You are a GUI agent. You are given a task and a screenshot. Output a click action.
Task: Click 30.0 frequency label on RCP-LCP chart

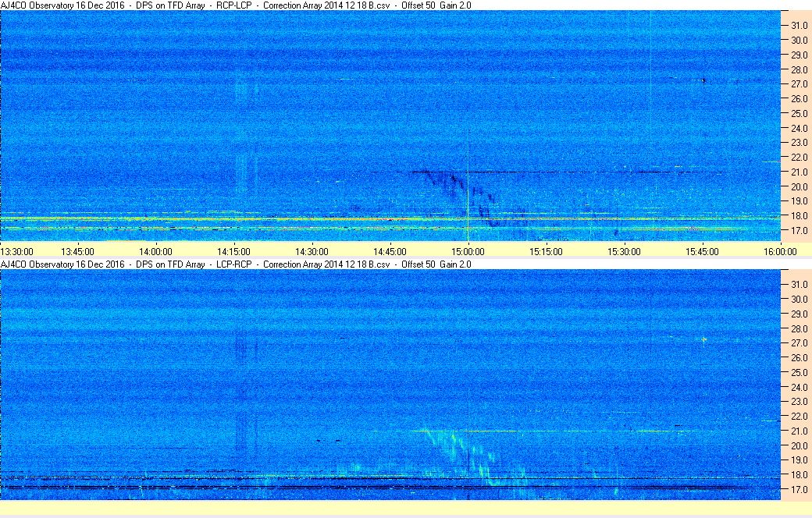pos(799,40)
